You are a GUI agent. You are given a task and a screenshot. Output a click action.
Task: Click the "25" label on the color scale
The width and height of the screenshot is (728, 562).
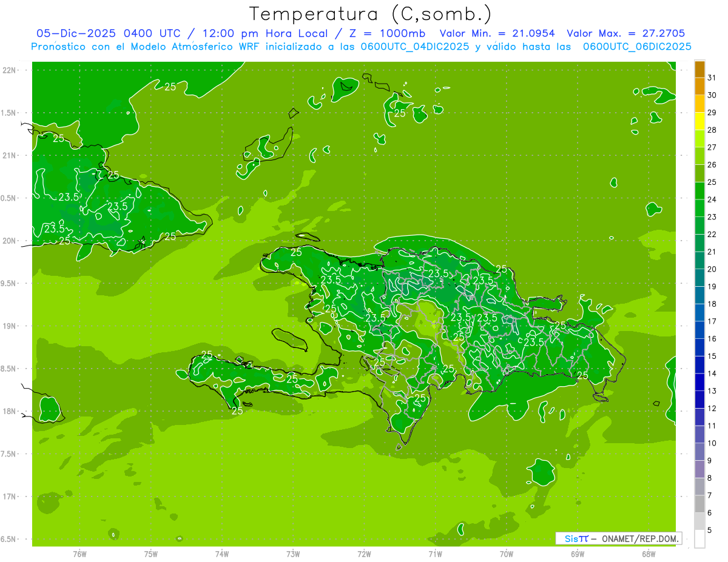pyautogui.click(x=712, y=182)
